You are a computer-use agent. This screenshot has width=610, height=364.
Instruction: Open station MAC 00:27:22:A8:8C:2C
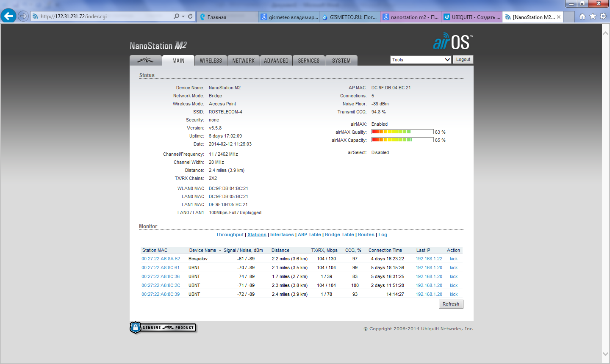tap(161, 285)
